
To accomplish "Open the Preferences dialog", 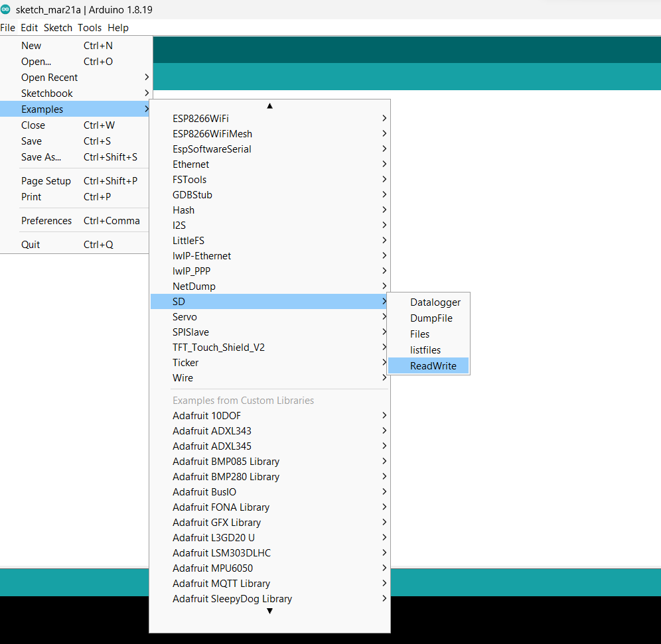I will tap(46, 220).
